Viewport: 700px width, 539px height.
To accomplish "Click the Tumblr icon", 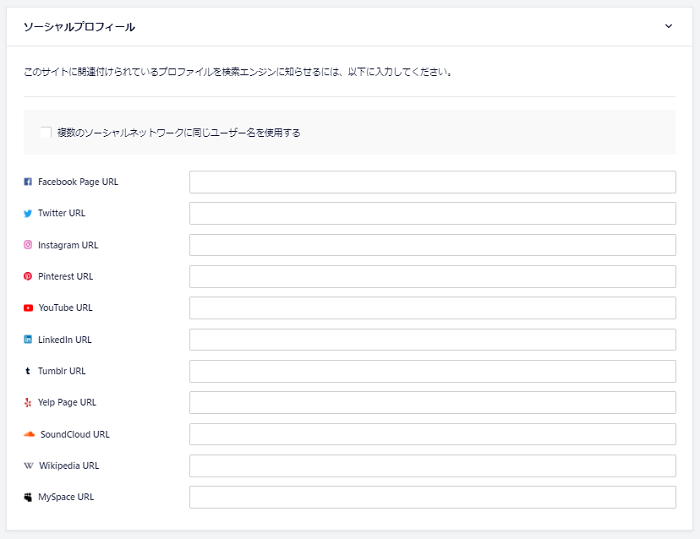I will (x=28, y=371).
